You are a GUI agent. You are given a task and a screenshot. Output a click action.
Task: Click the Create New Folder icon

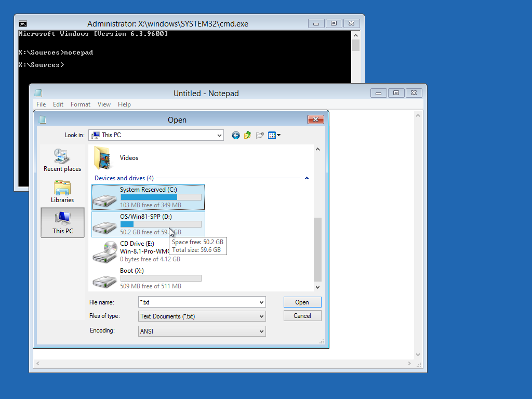(260, 136)
